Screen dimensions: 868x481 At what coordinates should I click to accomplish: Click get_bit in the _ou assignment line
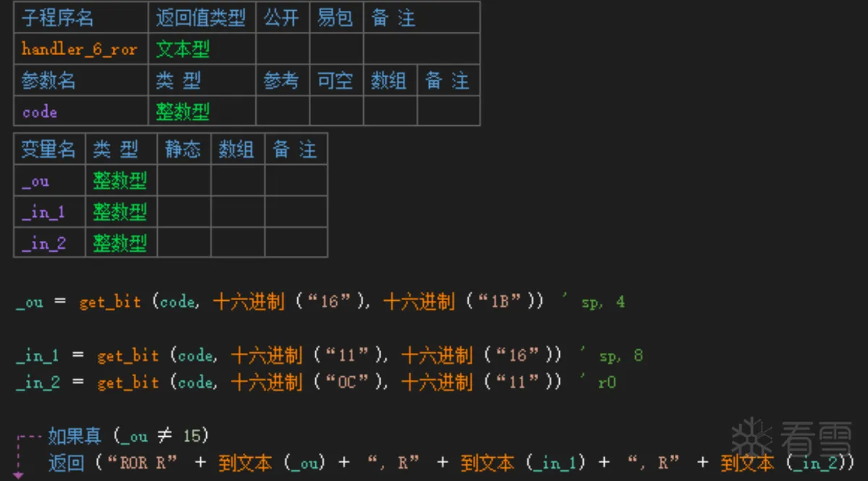tap(110, 302)
